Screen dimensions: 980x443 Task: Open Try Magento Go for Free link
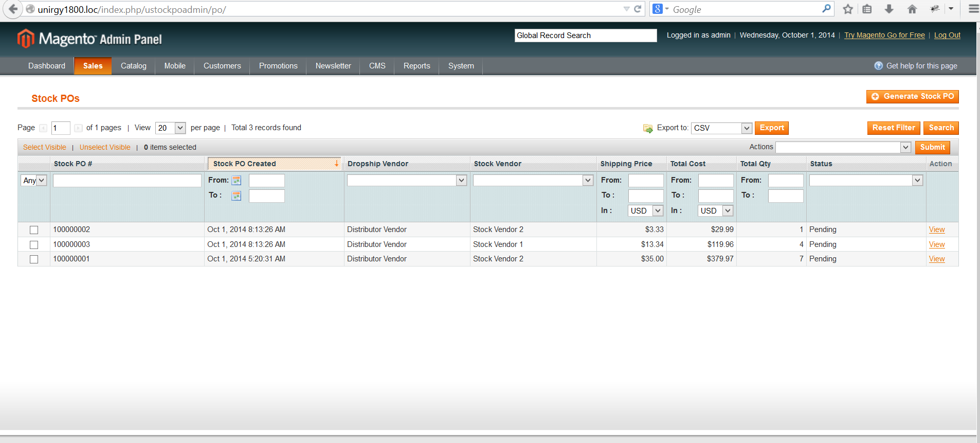click(884, 36)
